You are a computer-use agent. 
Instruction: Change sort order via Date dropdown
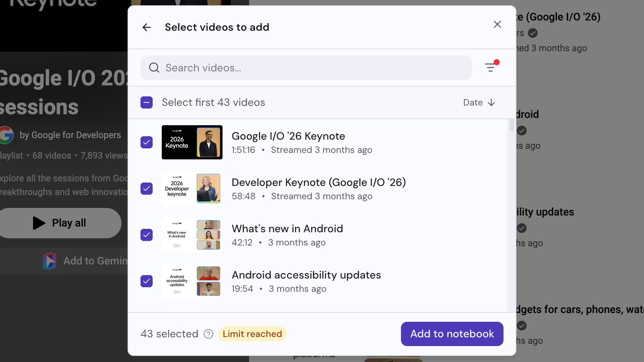(479, 102)
